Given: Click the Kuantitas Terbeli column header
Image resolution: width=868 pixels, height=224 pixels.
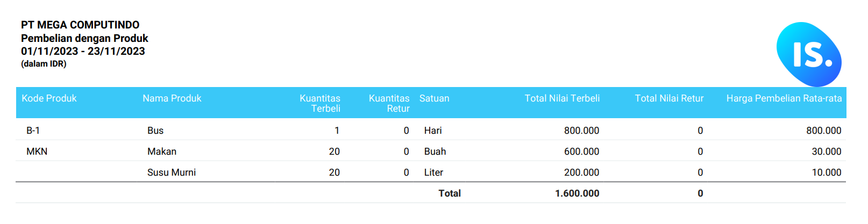Looking at the screenshot, I should pyautogui.click(x=320, y=103).
